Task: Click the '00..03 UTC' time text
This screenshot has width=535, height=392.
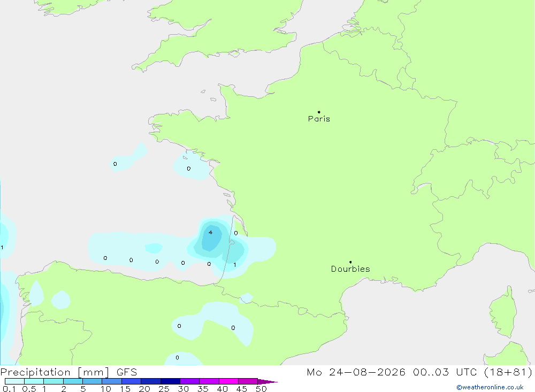Action: 445,372
